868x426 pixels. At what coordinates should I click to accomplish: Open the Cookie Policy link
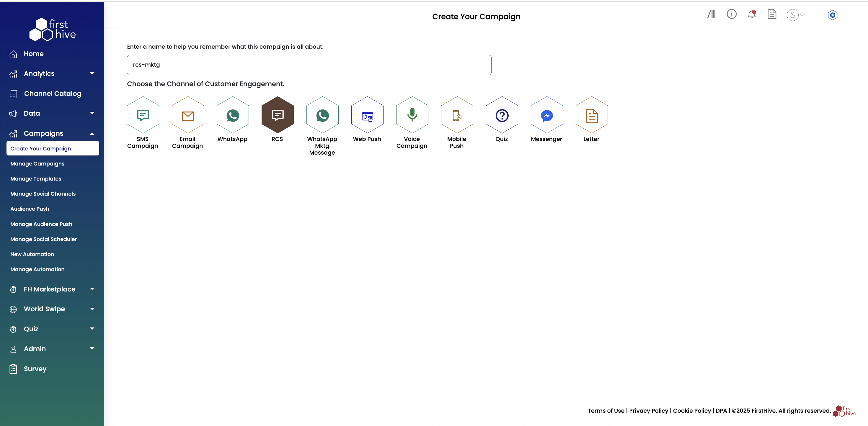(692, 411)
